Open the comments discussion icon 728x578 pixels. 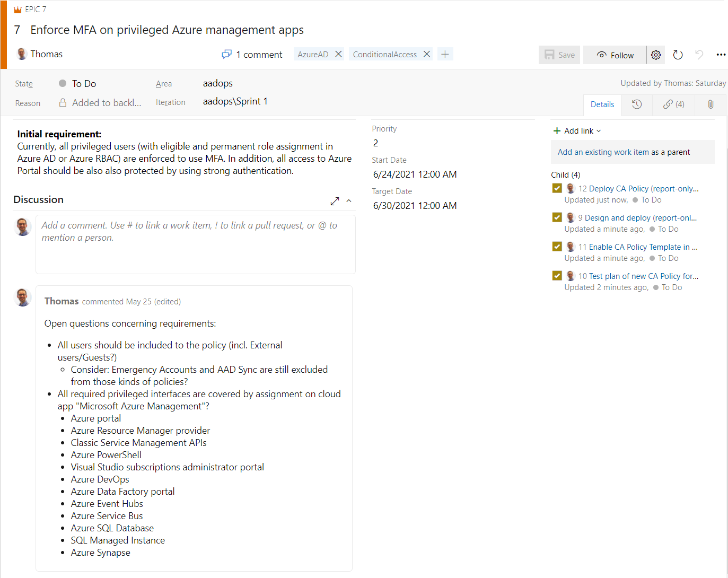pos(227,54)
